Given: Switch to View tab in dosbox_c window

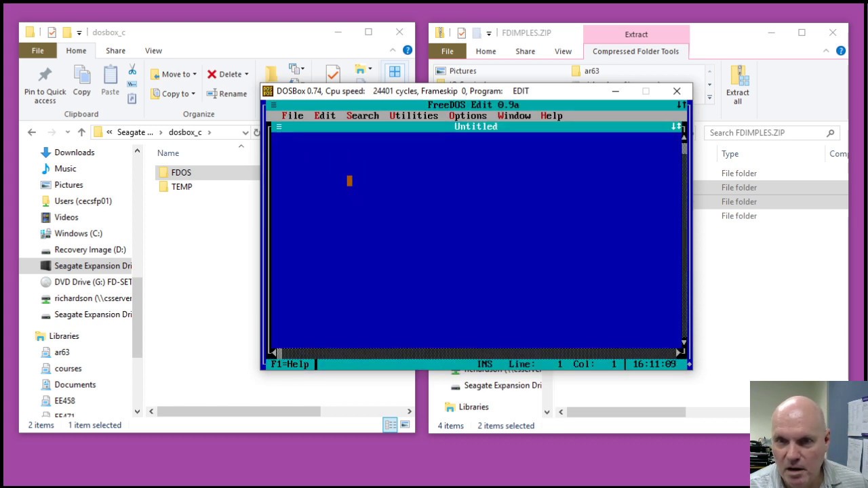Looking at the screenshot, I should [153, 51].
